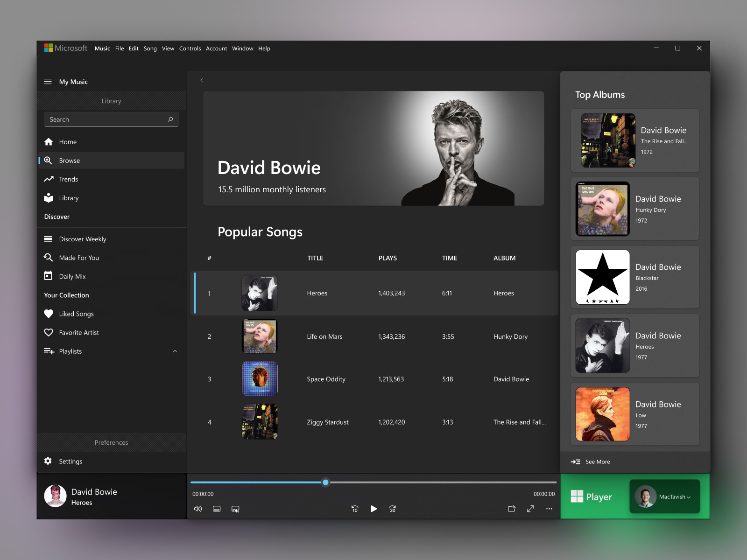This screenshot has width=747, height=560.
Task: Select the Daily Mix calendar icon
Action: tap(49, 276)
